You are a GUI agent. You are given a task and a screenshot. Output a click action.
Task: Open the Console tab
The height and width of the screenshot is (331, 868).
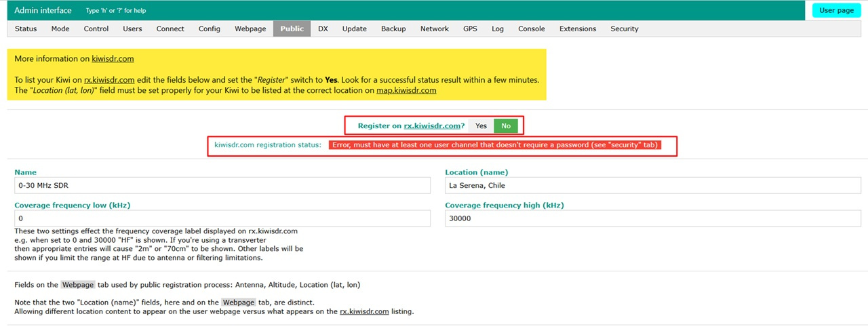[x=531, y=28]
